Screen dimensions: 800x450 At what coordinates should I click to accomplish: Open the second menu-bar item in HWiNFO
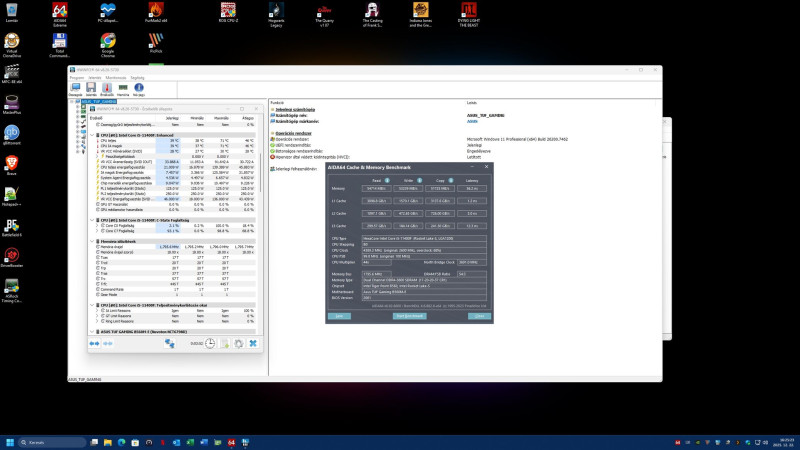(x=95, y=78)
